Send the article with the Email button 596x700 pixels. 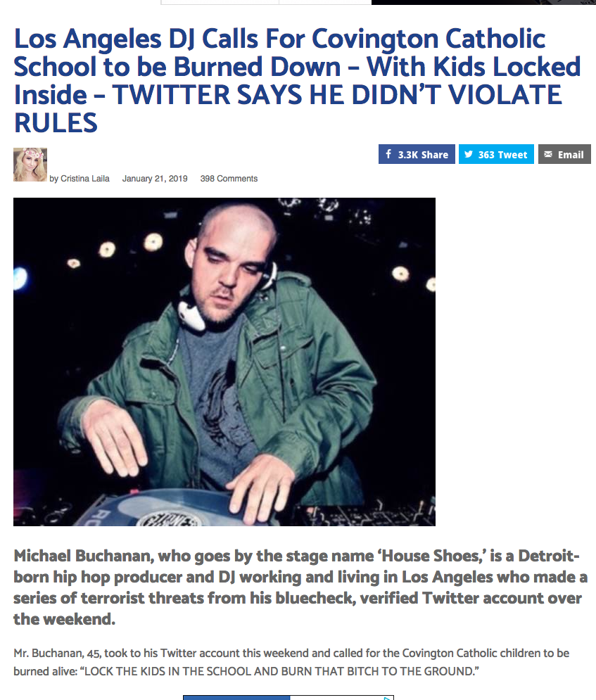point(564,154)
